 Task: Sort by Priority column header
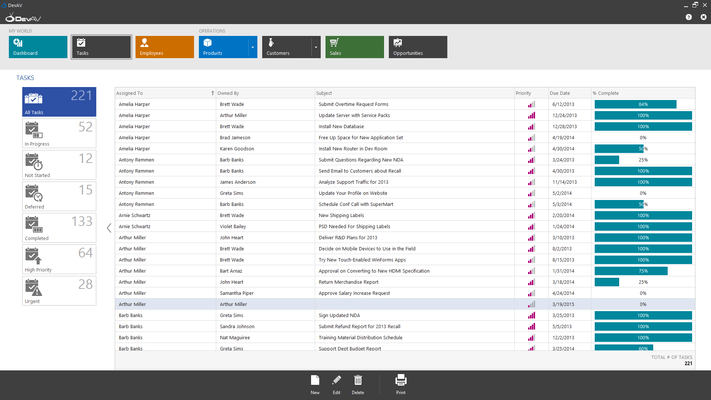coord(531,93)
